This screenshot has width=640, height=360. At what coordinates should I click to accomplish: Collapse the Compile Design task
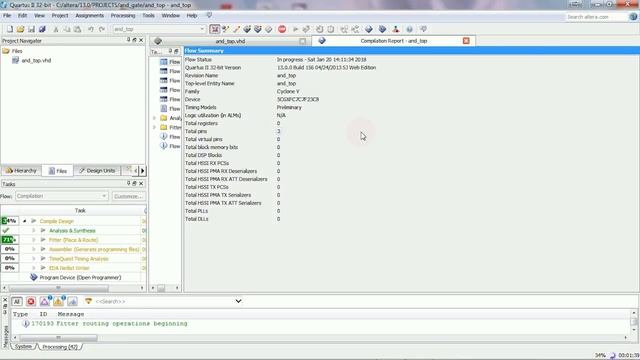[24, 221]
